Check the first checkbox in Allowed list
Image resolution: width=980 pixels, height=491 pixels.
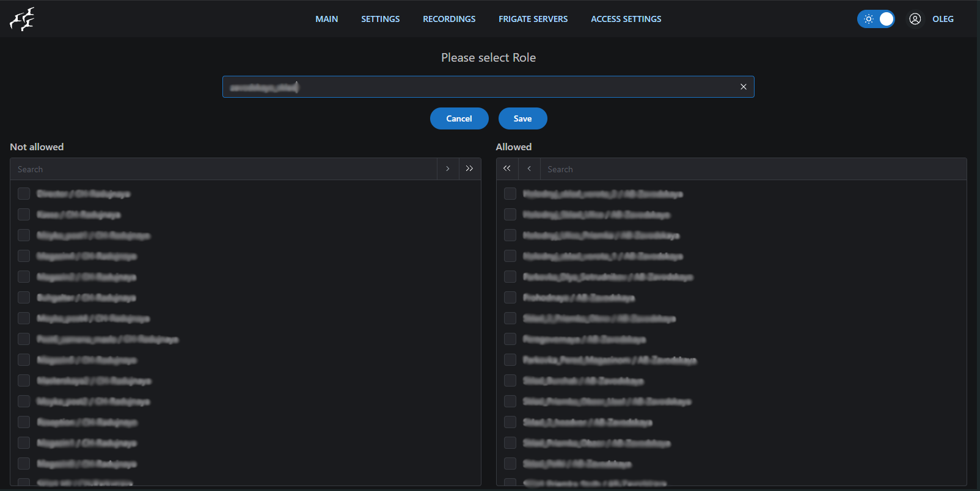(x=510, y=194)
